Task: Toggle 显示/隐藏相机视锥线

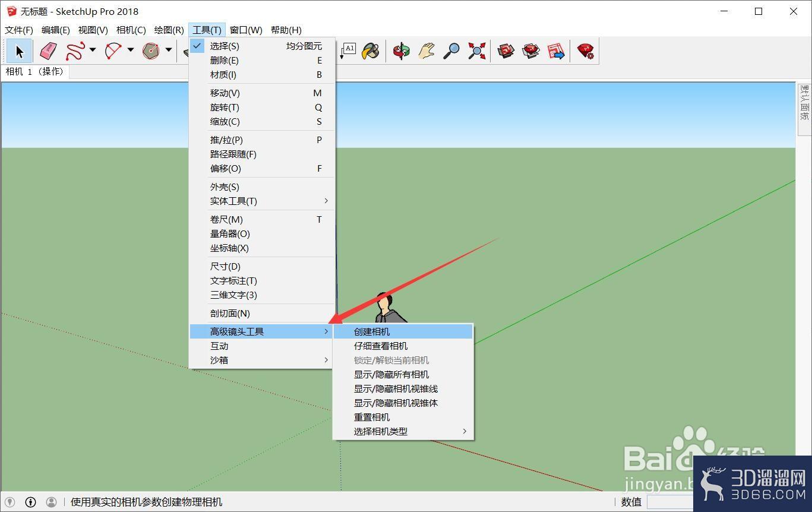Action: point(403,388)
